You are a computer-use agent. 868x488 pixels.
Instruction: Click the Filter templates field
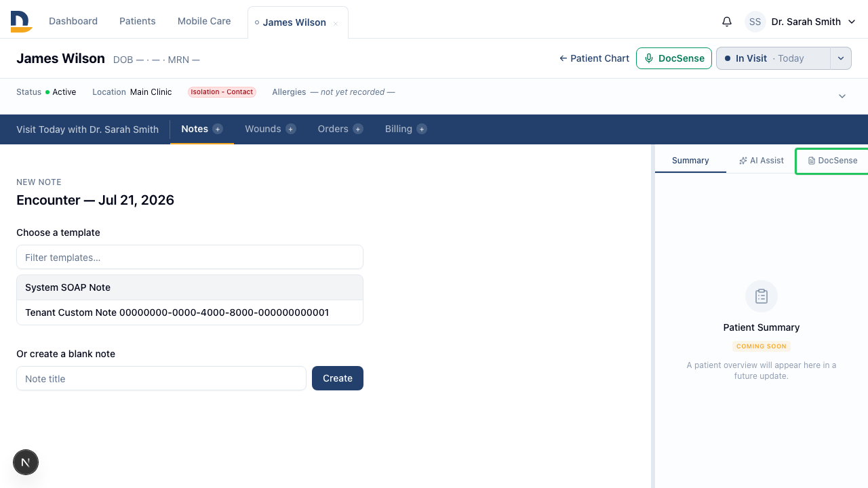[190, 257]
